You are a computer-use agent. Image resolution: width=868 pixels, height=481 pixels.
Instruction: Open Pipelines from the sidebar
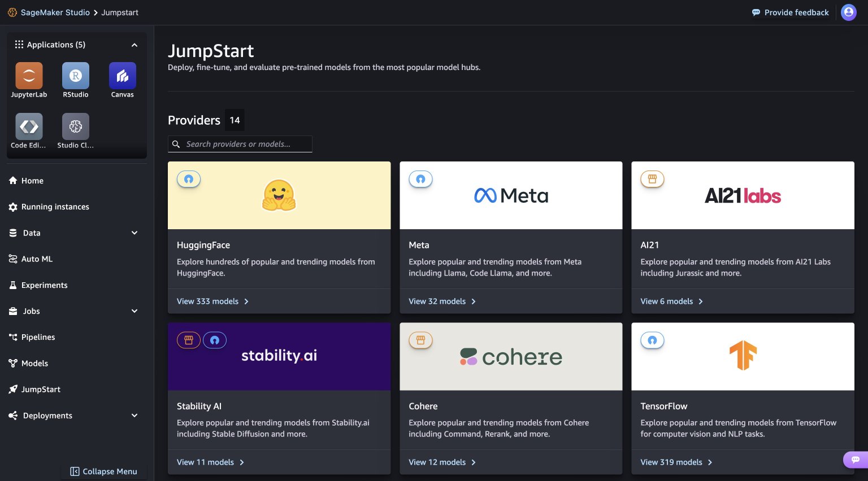pos(38,337)
